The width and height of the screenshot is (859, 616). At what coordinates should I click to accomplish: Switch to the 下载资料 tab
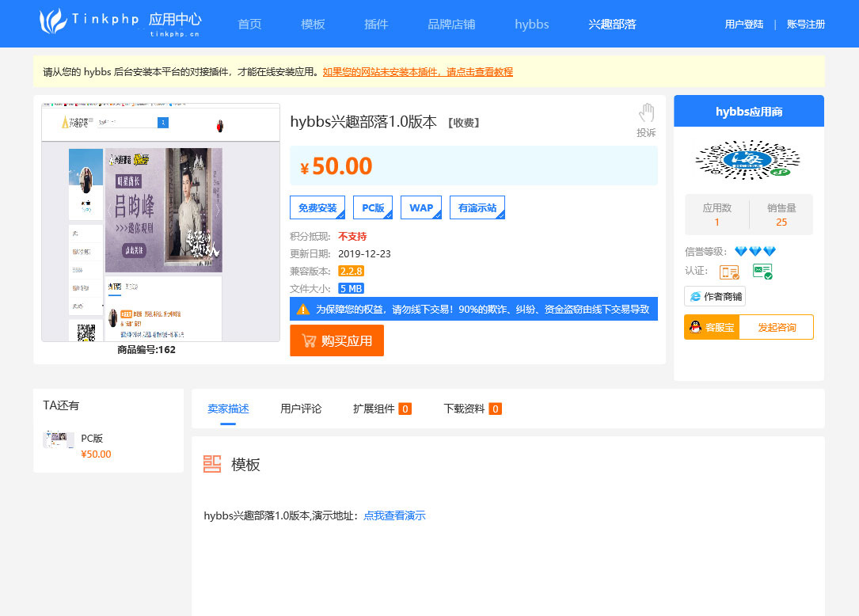pyautogui.click(x=473, y=409)
